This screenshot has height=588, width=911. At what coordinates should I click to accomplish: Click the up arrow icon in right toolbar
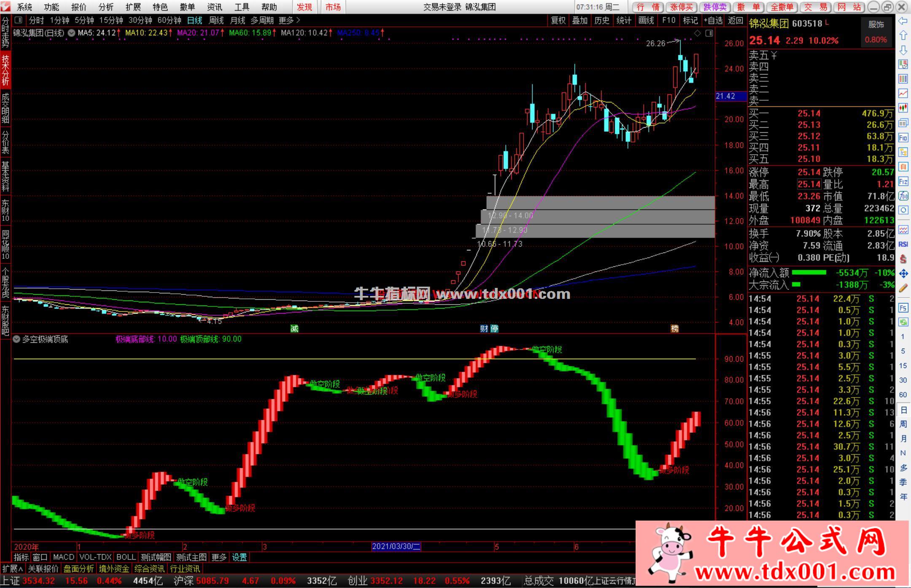coord(903,35)
